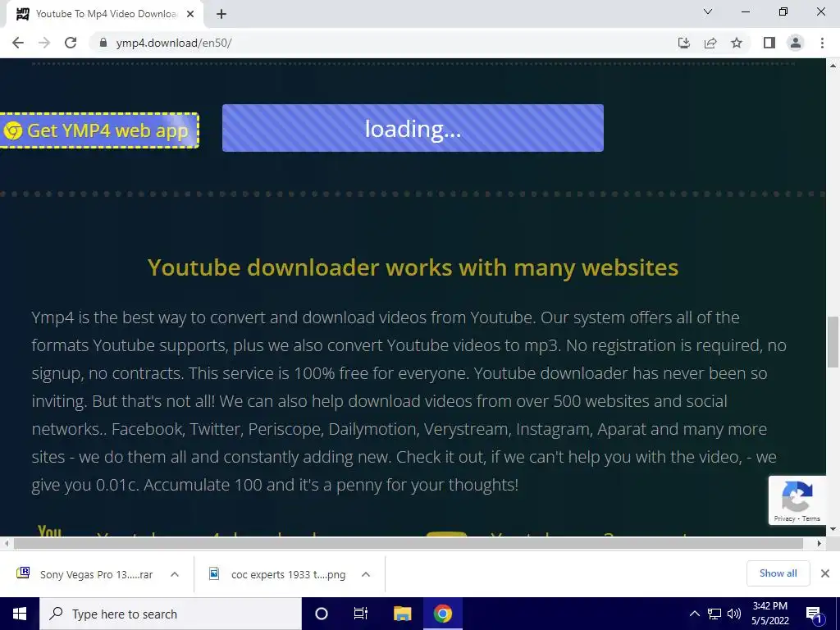Image resolution: width=840 pixels, height=630 pixels.
Task: Bookmark this page with the star icon
Action: coord(737,43)
